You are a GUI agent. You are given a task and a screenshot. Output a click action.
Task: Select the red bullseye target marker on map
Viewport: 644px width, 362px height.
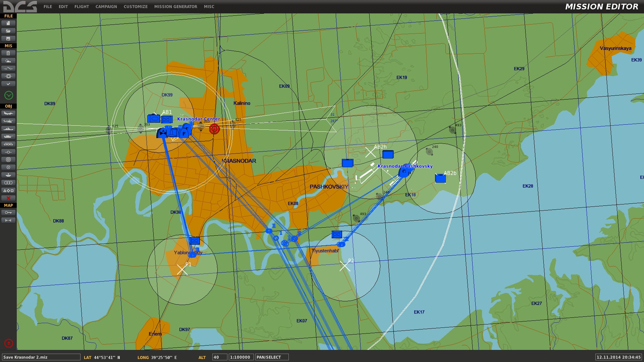coord(214,129)
